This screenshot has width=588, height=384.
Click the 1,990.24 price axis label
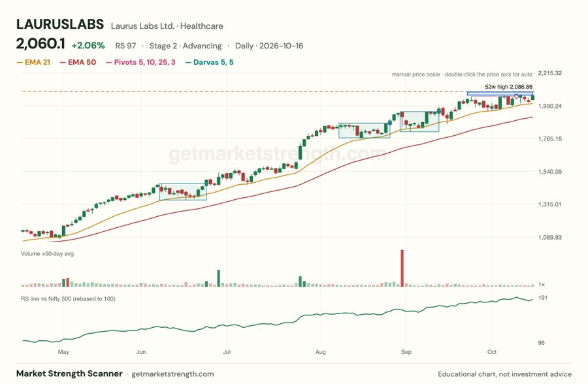[x=549, y=106]
